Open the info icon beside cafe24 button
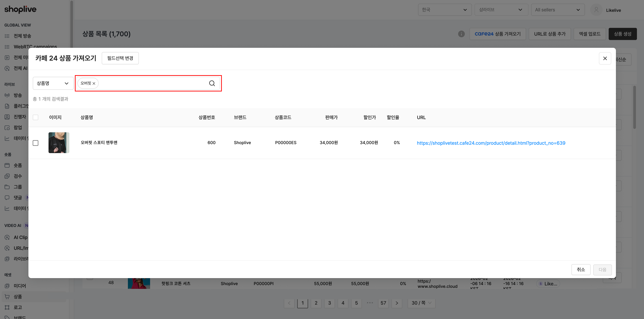The width and height of the screenshot is (644, 319). point(461,34)
